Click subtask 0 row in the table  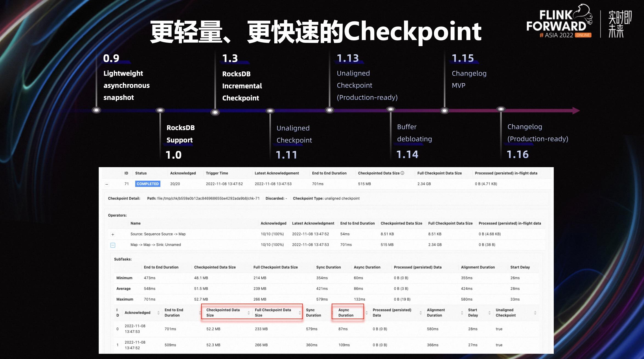pyautogui.click(x=302, y=329)
